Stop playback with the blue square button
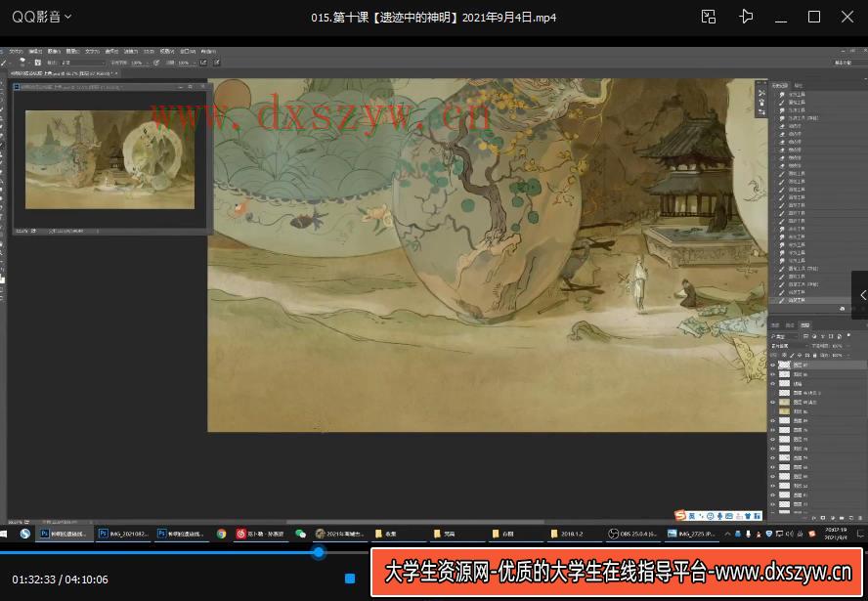The height and width of the screenshot is (601, 868). [x=350, y=579]
